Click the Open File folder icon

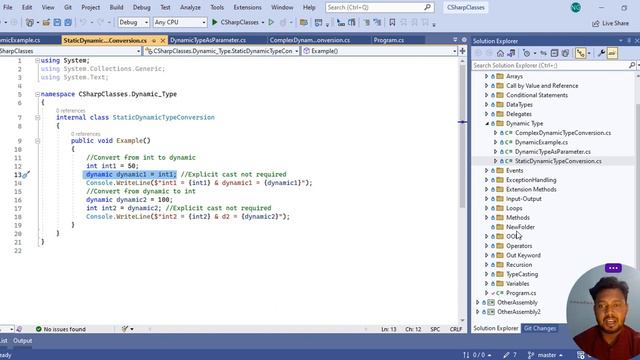pos(46,22)
